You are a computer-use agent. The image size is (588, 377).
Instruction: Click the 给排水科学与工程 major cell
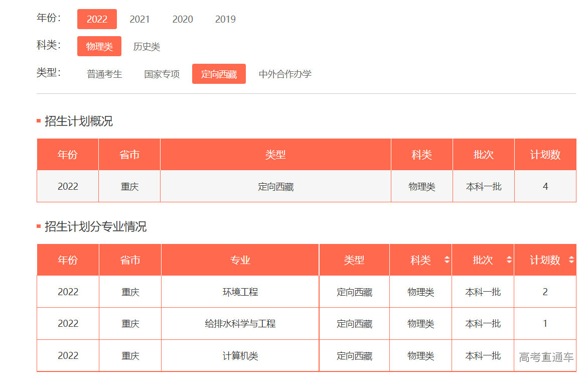coord(240,324)
